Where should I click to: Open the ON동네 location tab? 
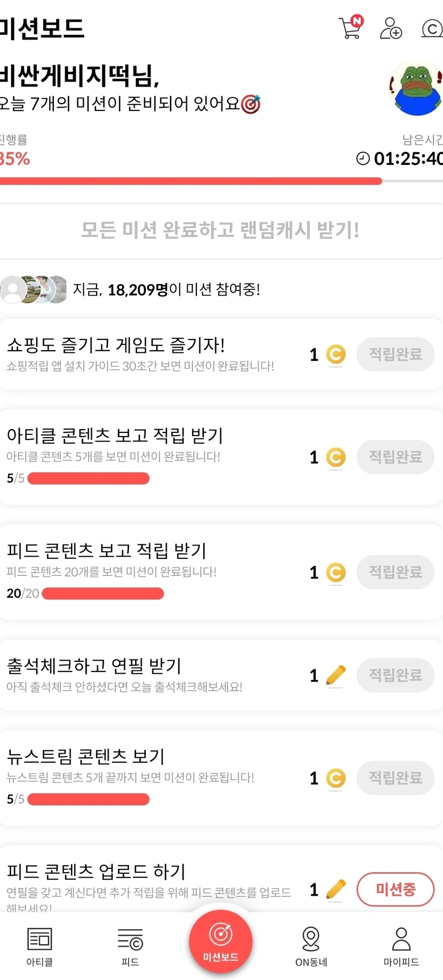click(x=311, y=946)
